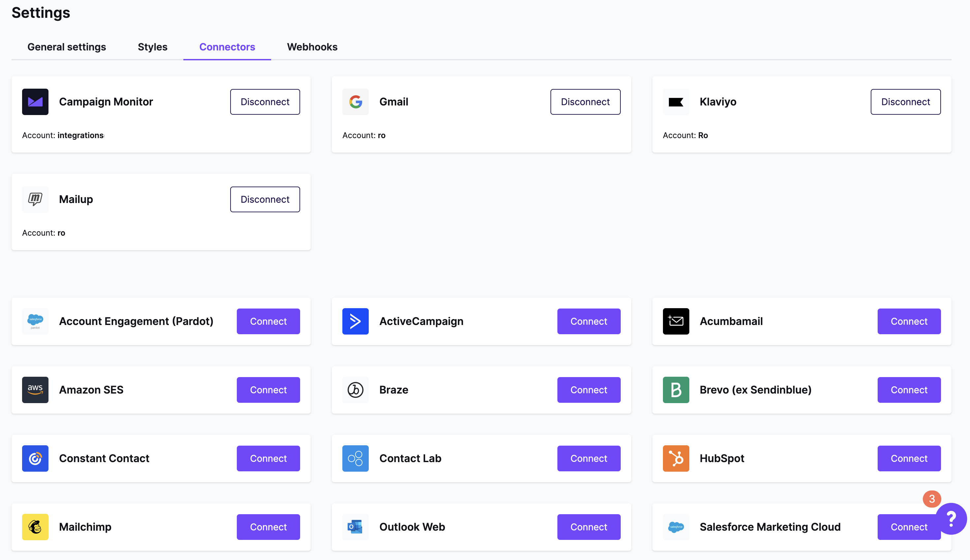
Task: Click the Brevo (ex Sendinblue) label
Action: coord(755,390)
